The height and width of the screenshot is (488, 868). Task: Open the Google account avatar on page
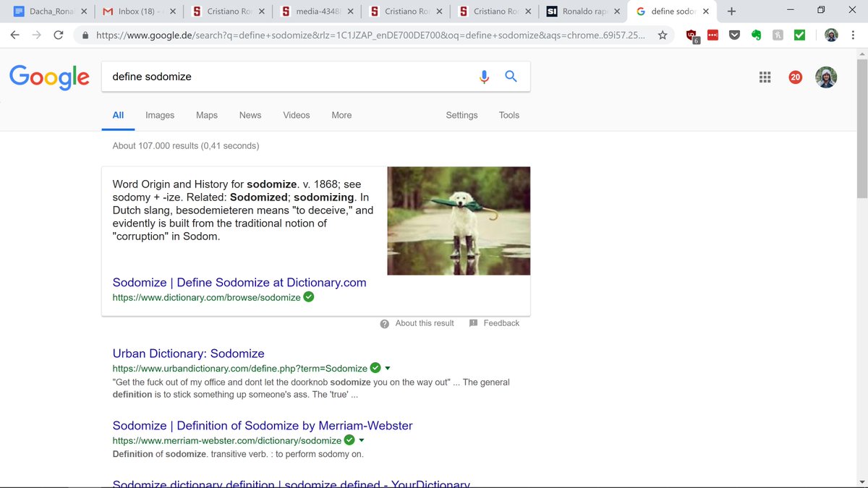826,77
